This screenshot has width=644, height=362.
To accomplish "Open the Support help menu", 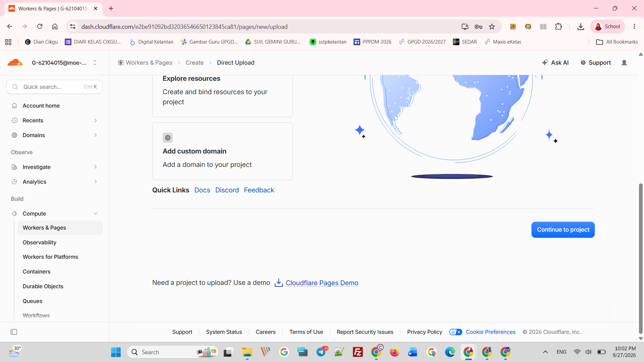I will coord(596,63).
